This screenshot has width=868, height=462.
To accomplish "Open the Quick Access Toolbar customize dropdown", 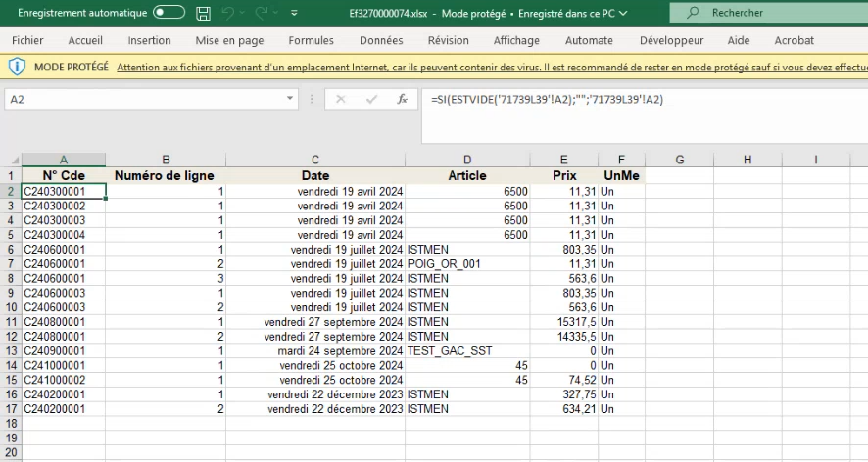I will 295,14.
